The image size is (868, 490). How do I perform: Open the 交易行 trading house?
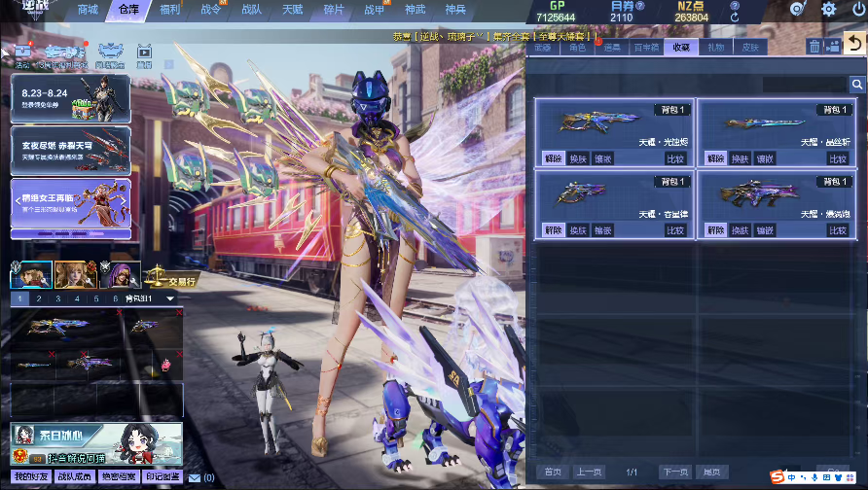click(172, 277)
